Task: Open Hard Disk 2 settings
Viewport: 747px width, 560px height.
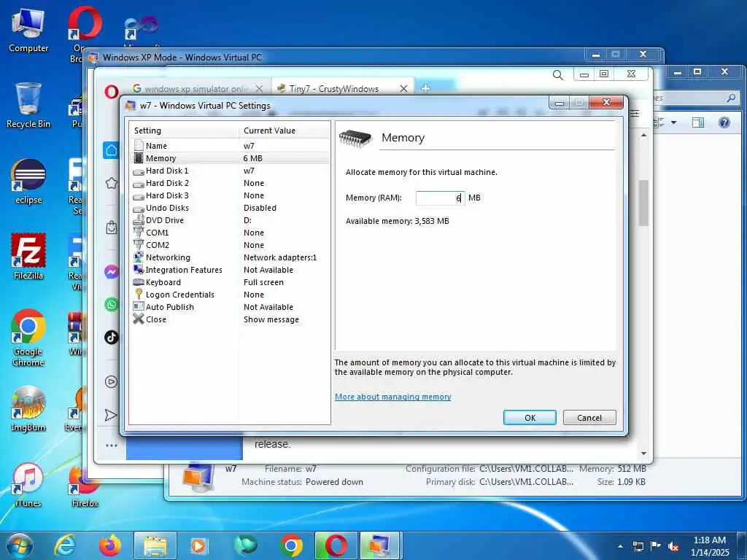Action: (x=230, y=183)
